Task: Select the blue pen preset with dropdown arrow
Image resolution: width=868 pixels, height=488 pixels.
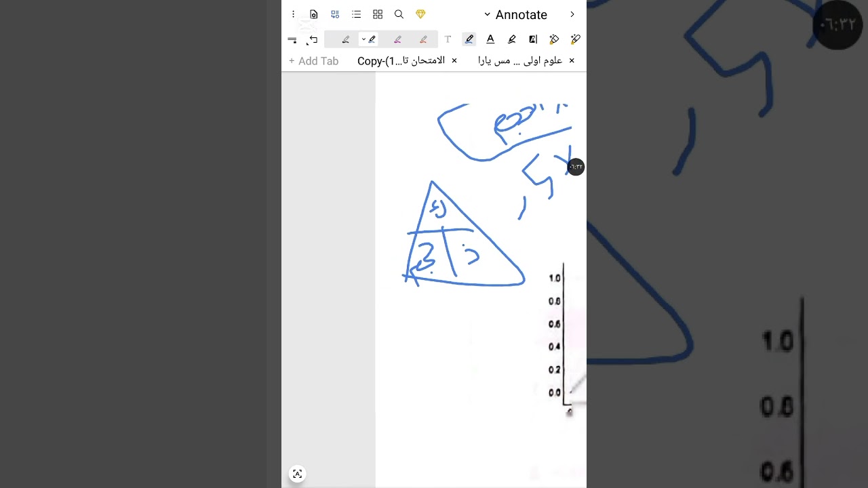Action: pos(369,39)
